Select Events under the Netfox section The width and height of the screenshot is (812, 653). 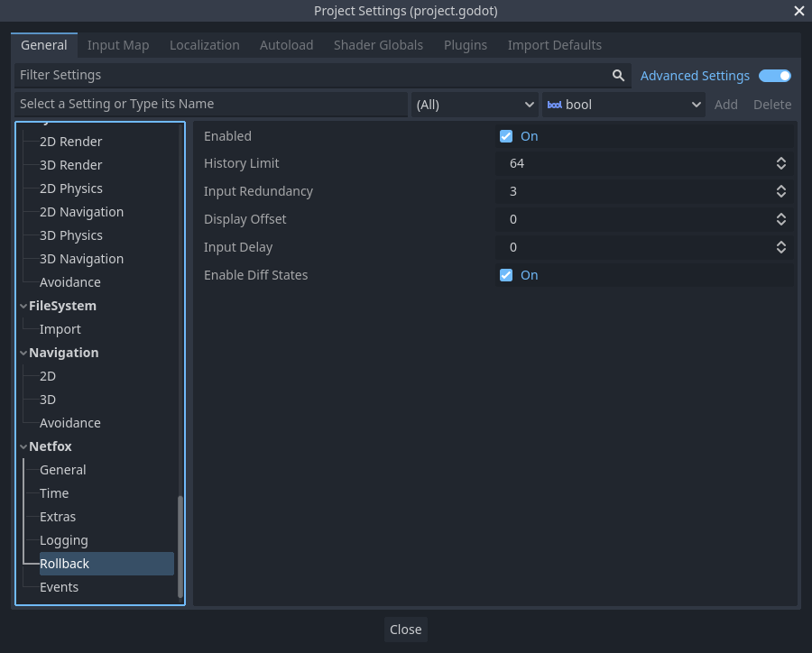point(59,586)
